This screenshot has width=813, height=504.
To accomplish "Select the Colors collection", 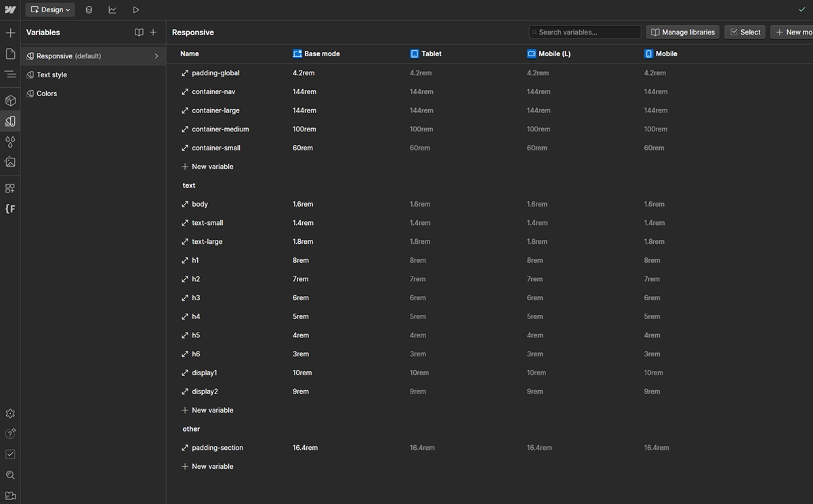I will 47,93.
